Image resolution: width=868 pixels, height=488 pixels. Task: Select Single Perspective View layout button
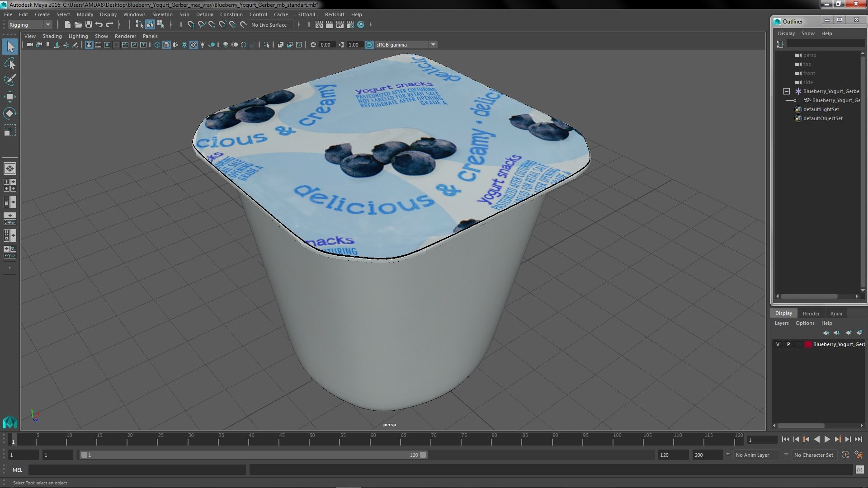tap(10, 169)
